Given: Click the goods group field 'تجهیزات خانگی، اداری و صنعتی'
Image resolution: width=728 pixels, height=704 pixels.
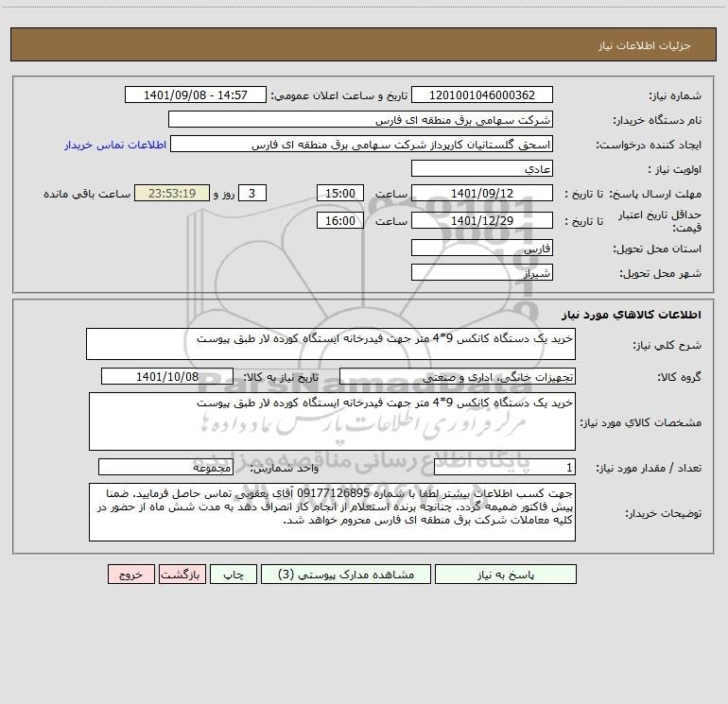Looking at the screenshot, I should [x=458, y=377].
